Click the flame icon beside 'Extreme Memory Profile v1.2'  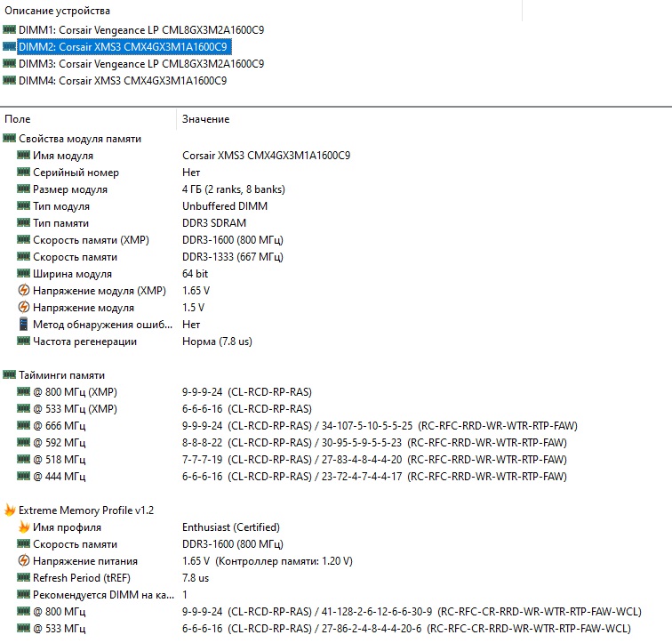10,510
